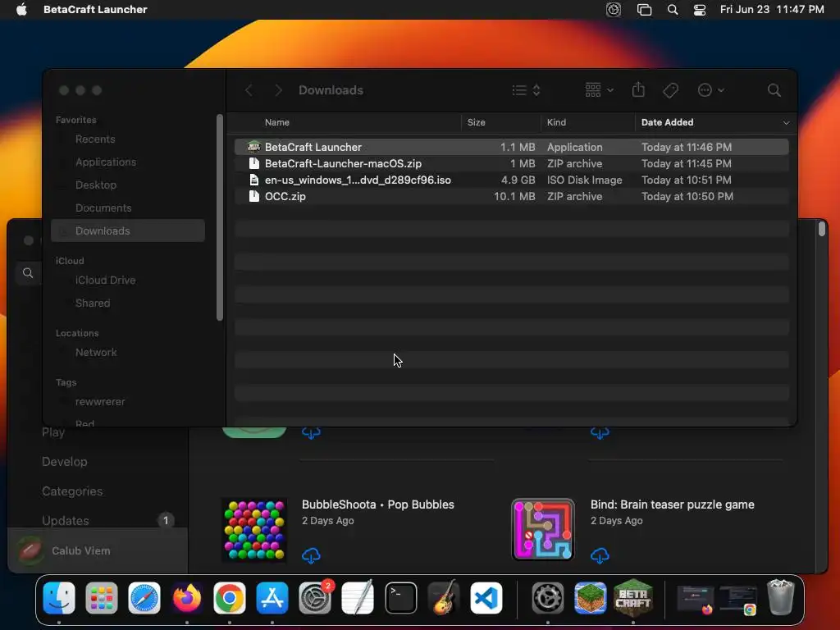840x630 pixels.
Task: Open GarageBand from the Dock
Action: [x=444, y=598]
